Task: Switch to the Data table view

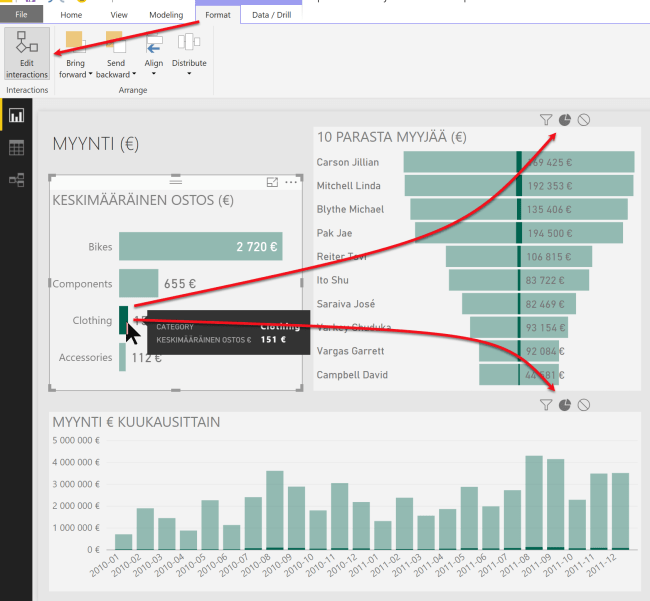Action: [x=16, y=148]
